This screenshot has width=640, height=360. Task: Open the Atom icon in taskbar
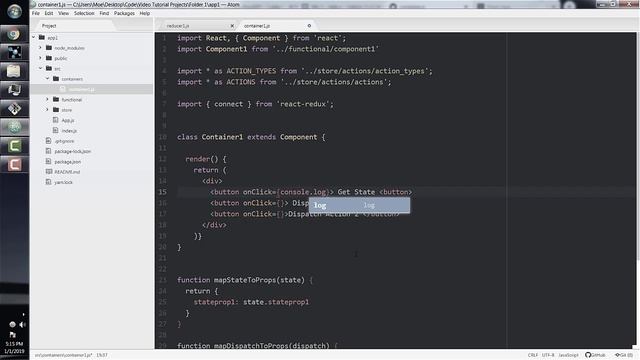tap(14, 127)
